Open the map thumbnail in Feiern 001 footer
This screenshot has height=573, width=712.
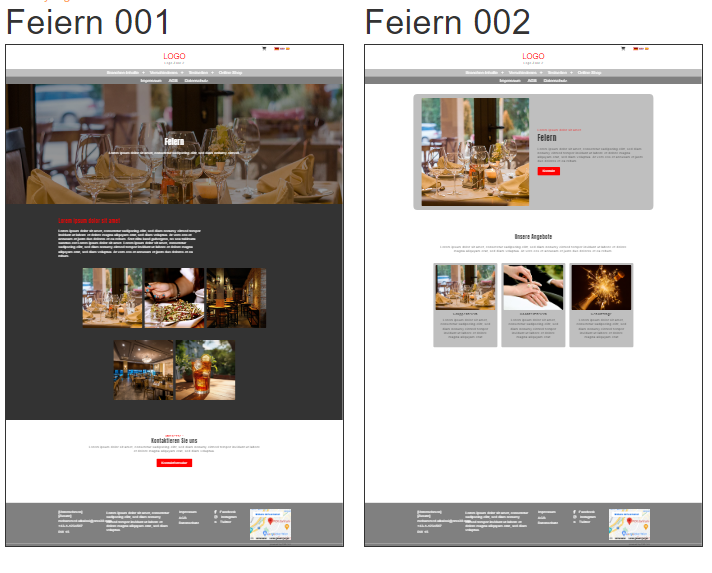(x=271, y=524)
